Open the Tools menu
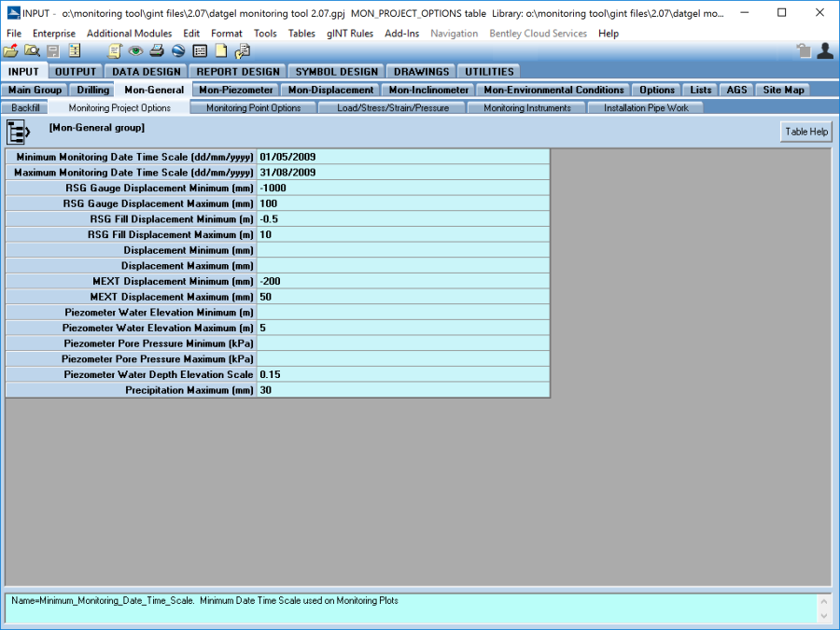 [265, 34]
